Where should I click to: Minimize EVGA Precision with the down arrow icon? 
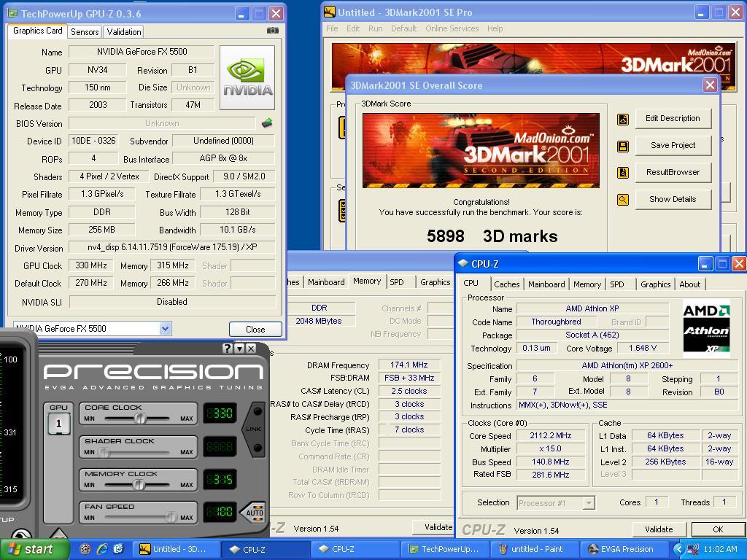point(239,348)
